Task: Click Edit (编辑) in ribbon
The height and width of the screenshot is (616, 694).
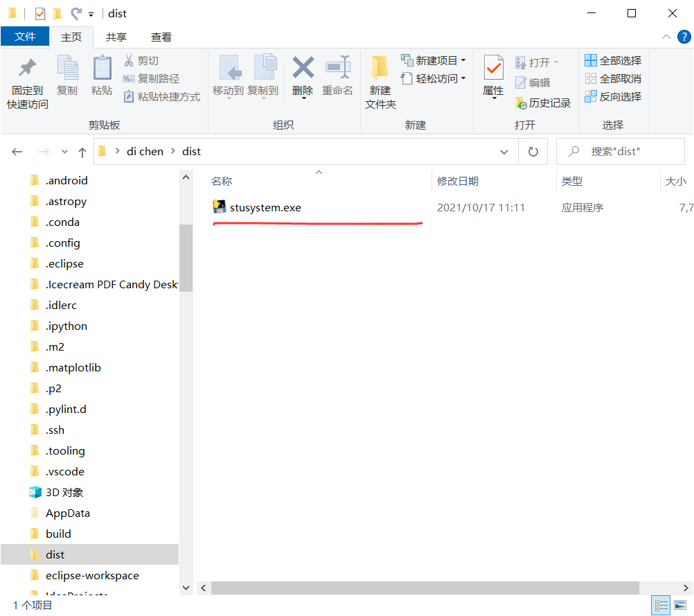Action: coord(533,83)
